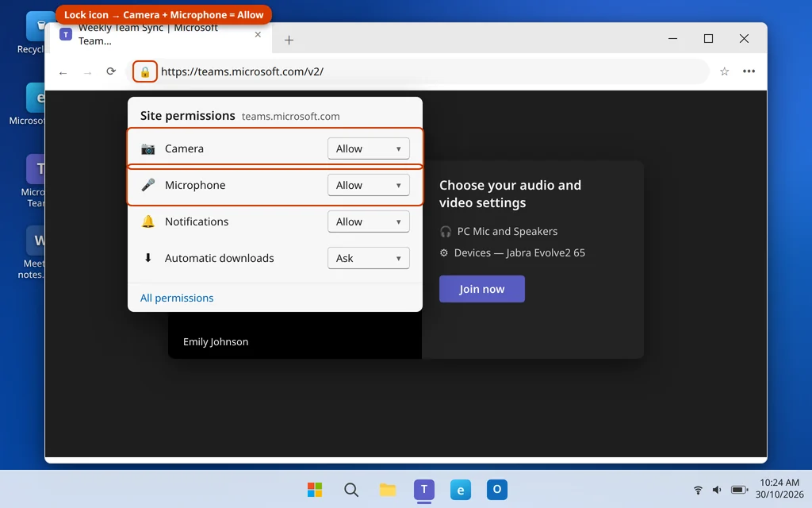Select the Meeting notes Word desktop file

click(x=34, y=252)
